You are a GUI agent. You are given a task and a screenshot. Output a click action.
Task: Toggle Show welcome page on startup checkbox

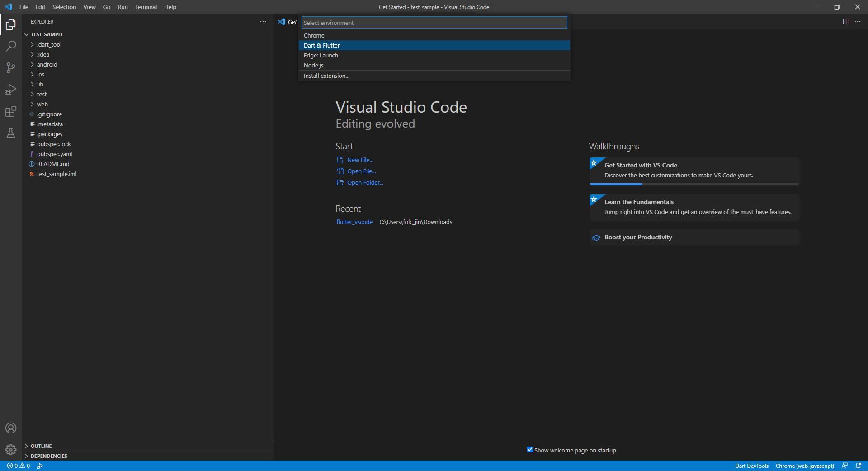530,450
